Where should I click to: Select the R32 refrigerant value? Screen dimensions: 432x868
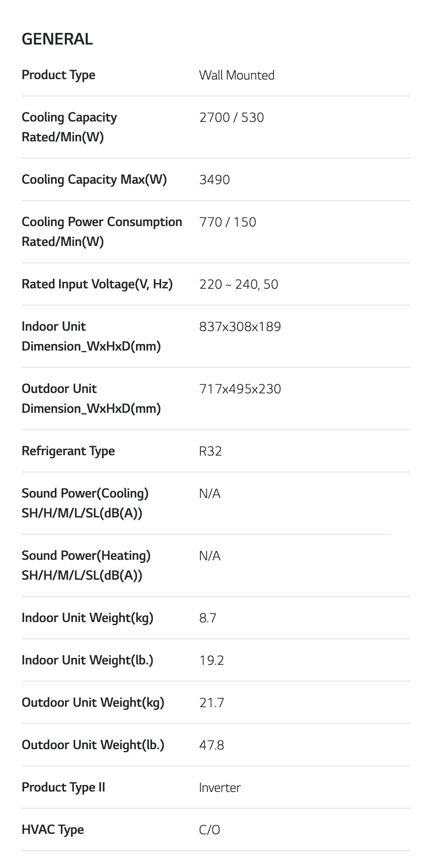click(x=210, y=451)
